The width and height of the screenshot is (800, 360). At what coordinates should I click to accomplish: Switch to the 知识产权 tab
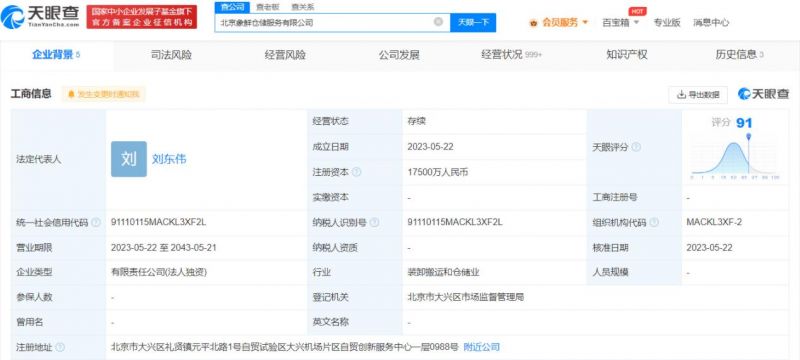[x=627, y=55]
